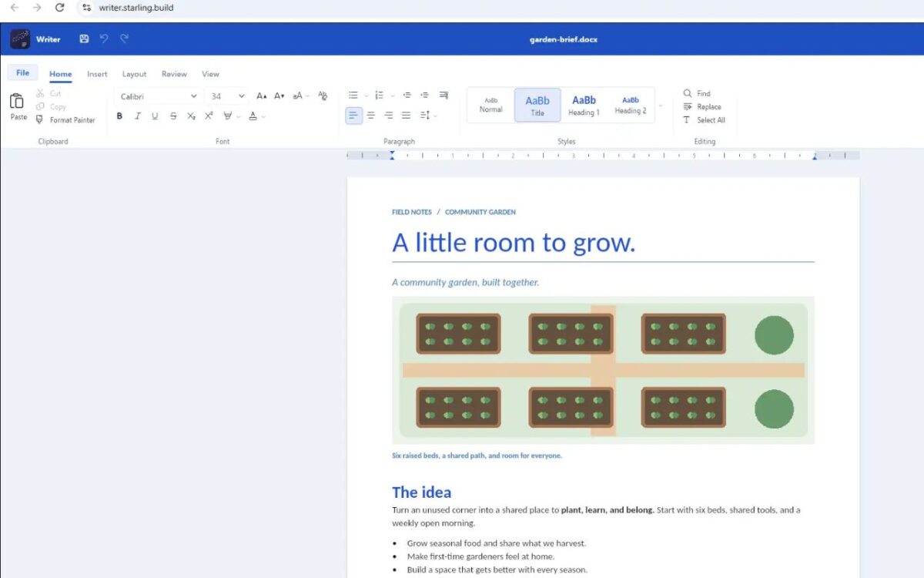Apply the Normal style
The width and height of the screenshot is (924, 578).
click(x=490, y=106)
